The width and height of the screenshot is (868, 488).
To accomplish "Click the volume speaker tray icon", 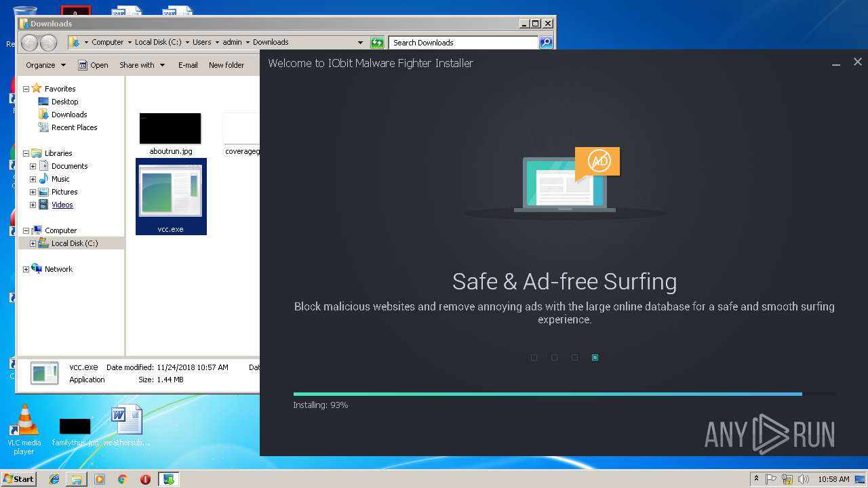I will [x=804, y=479].
